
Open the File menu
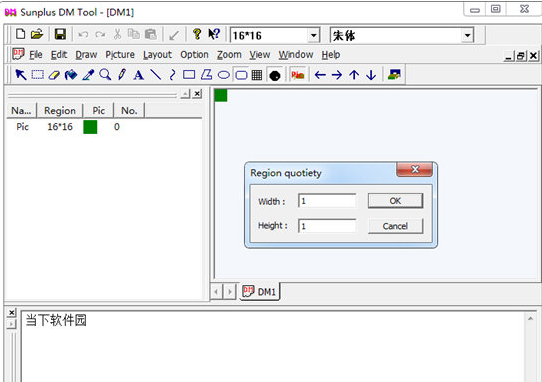click(x=36, y=55)
